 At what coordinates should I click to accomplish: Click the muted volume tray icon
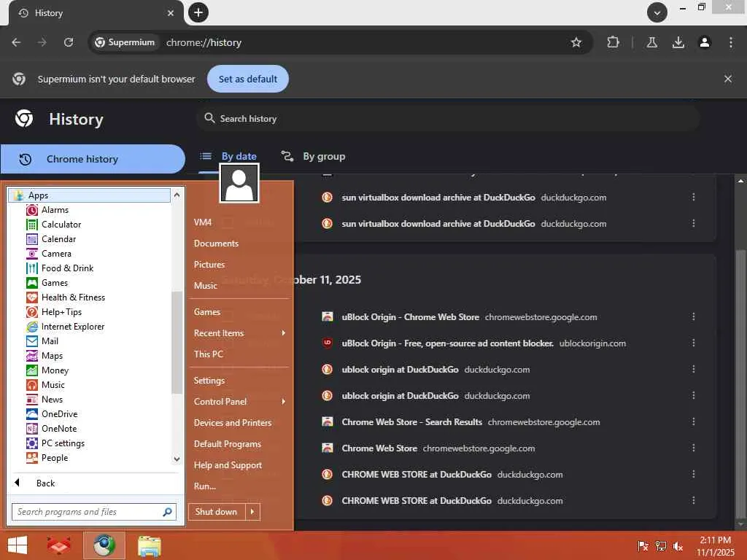click(678, 546)
